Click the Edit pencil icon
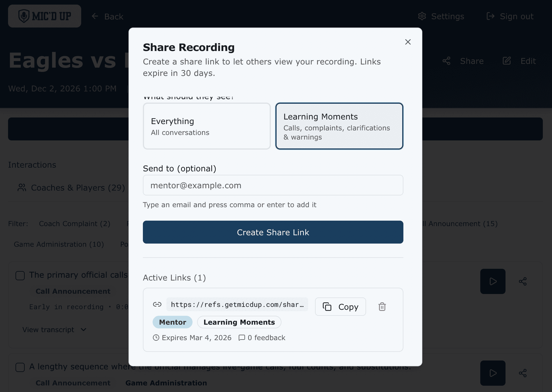The height and width of the screenshot is (392, 552). point(507,61)
